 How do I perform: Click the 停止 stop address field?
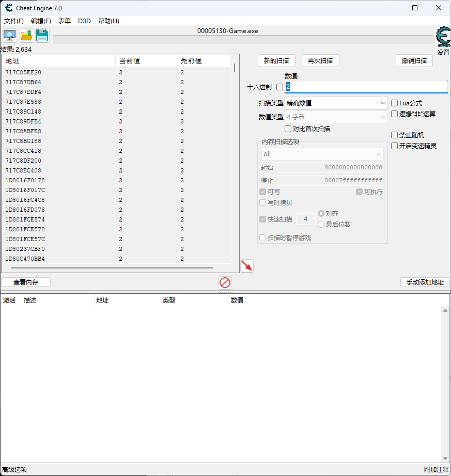point(330,181)
